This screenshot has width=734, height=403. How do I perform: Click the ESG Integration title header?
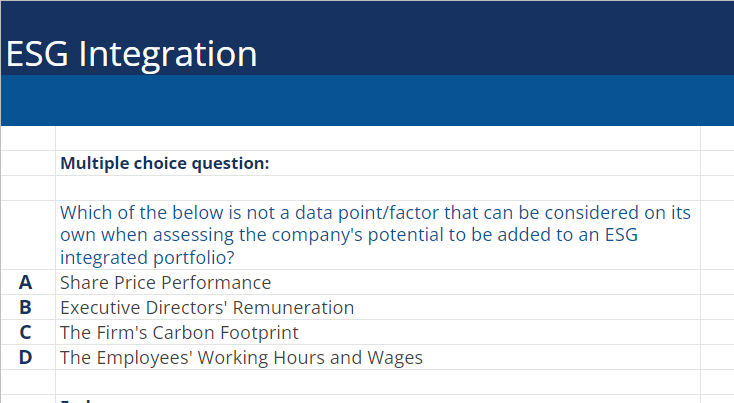[x=131, y=53]
